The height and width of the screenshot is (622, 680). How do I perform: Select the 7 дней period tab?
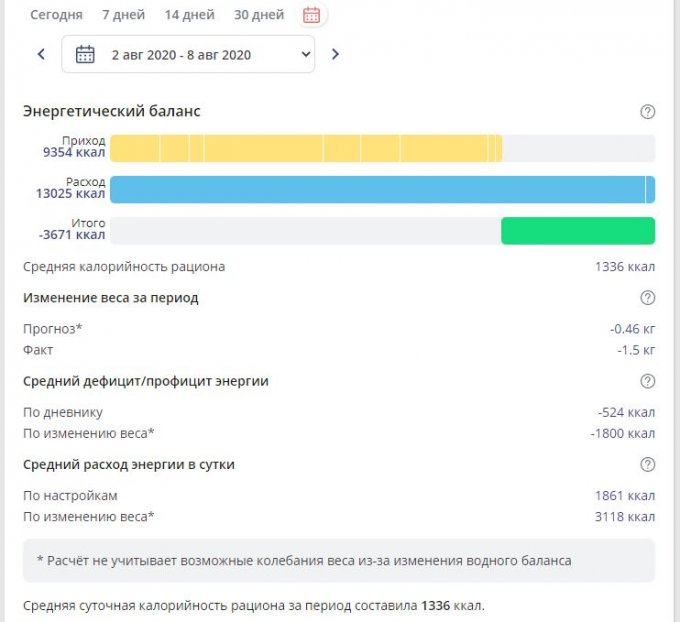tap(122, 15)
